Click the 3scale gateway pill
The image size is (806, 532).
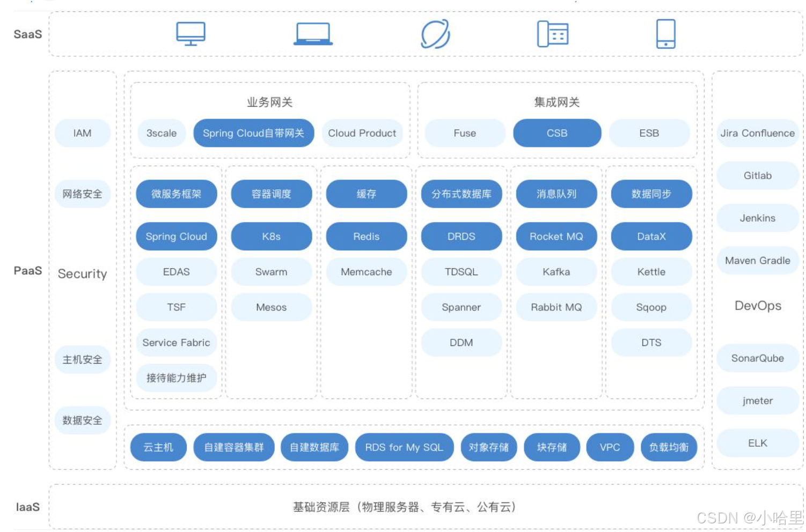click(x=162, y=133)
